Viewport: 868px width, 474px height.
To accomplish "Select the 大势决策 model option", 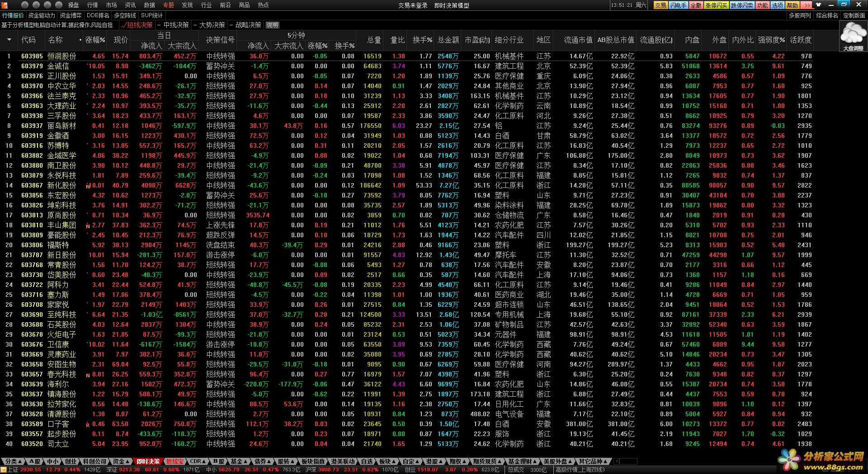I will (209, 25).
